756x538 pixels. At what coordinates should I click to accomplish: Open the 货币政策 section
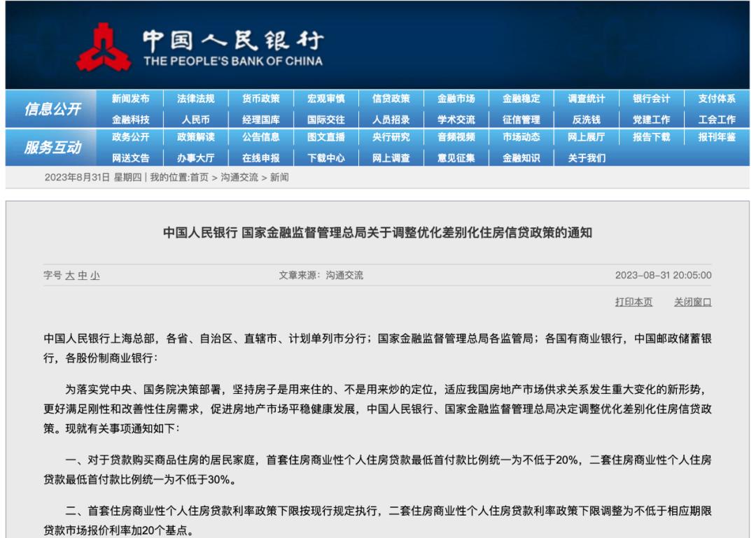coord(262,99)
